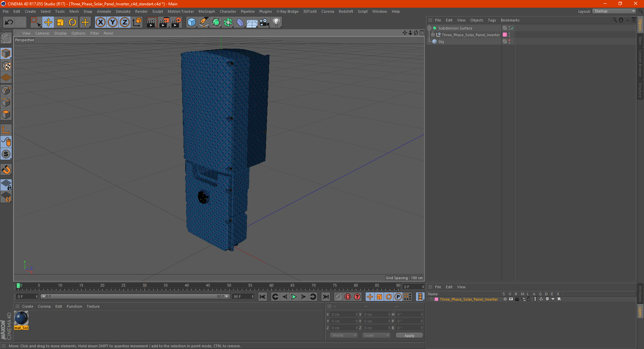The height and width of the screenshot is (349, 644).
Task: Toggle the Z axis lock
Action: [125, 22]
